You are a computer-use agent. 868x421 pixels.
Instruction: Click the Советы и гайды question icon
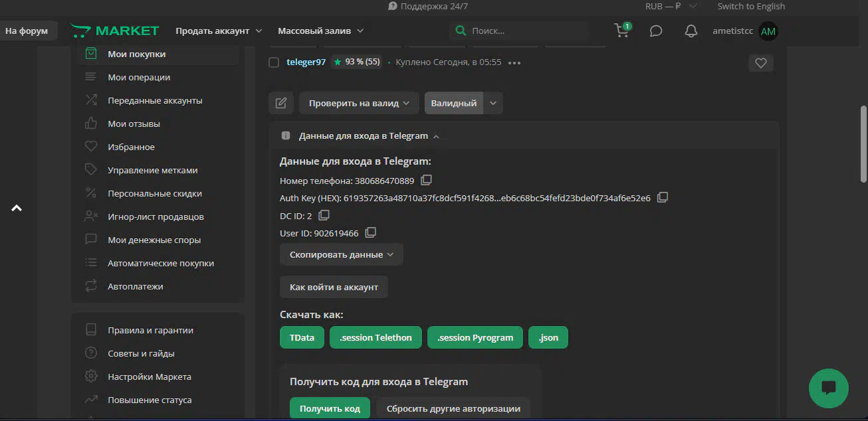coord(91,353)
